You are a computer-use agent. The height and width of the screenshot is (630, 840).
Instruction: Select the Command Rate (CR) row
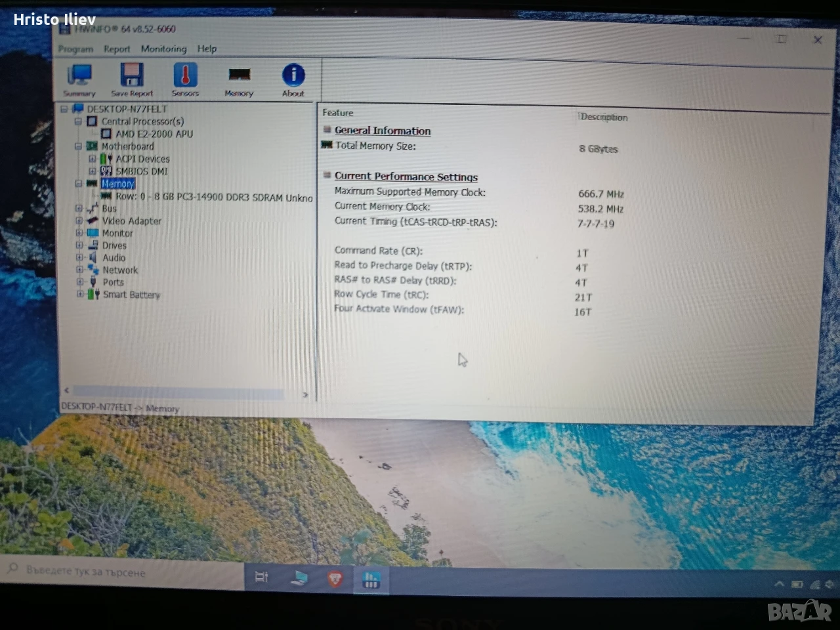(379, 251)
